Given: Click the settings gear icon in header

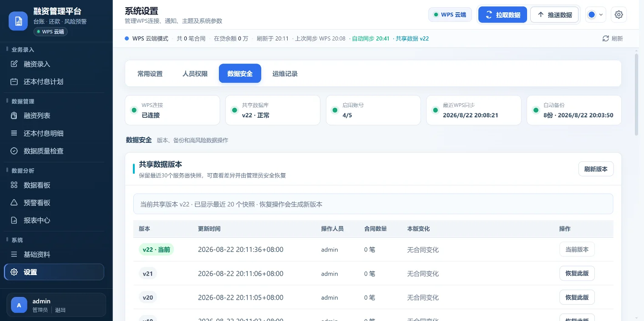Looking at the screenshot, I should tap(619, 15).
